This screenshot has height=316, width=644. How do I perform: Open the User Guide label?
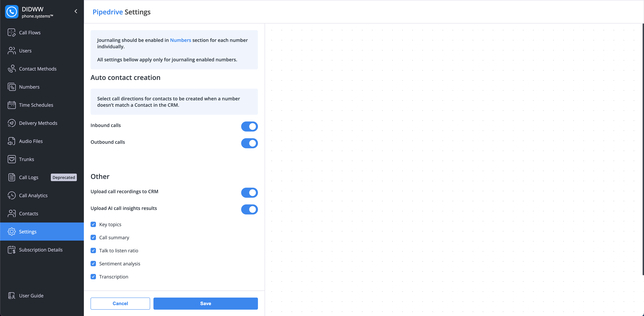click(31, 296)
